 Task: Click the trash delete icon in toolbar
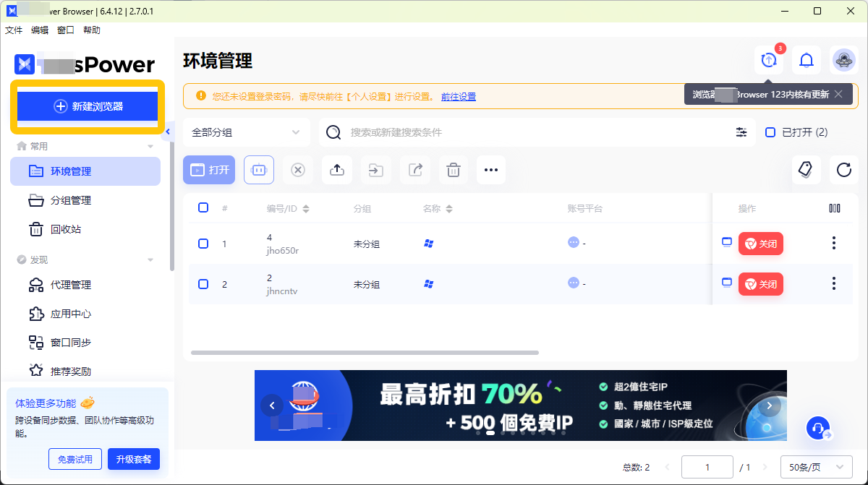click(453, 170)
